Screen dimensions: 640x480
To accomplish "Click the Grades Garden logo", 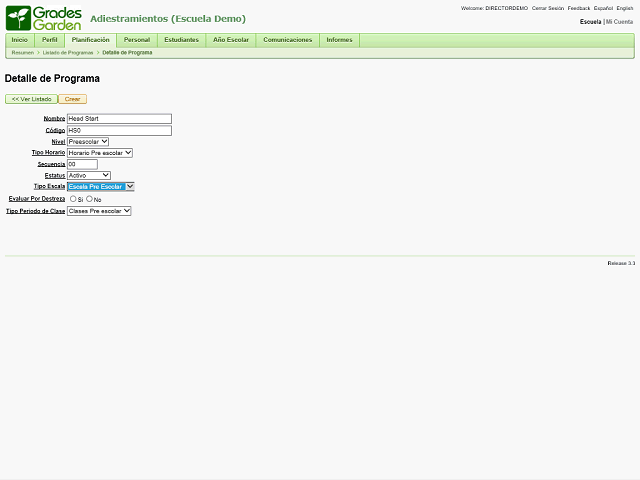I will pyautogui.click(x=43, y=18).
